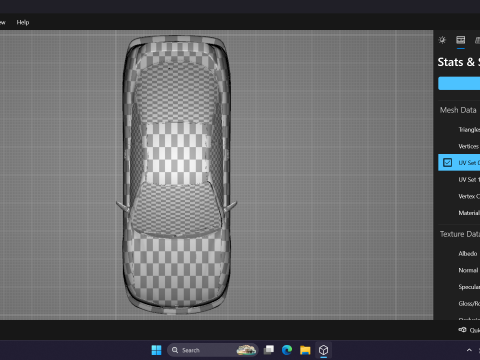The width and height of the screenshot is (480, 360).
Task: Choose the Specular texture view
Action: point(459,287)
